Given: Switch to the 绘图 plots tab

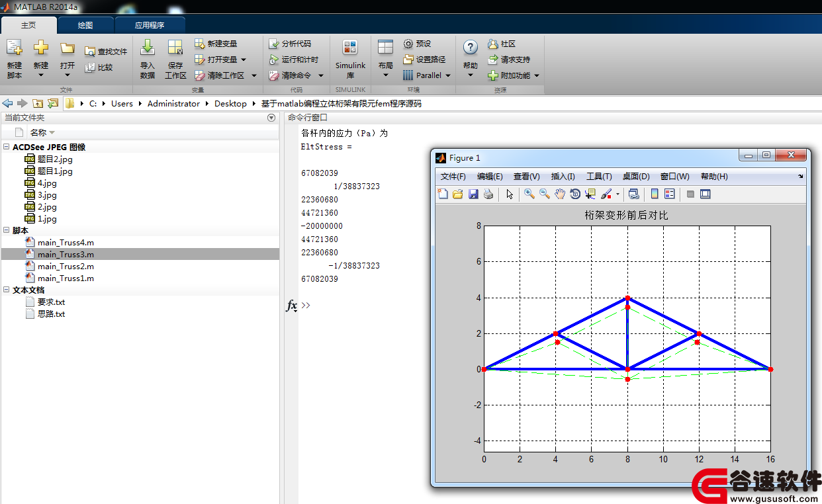Looking at the screenshot, I should pos(85,25).
